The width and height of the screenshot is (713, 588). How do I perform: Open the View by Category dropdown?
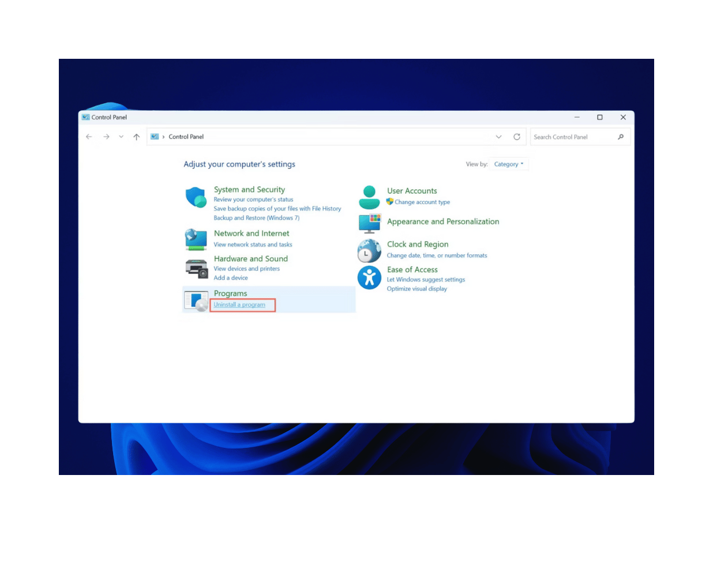point(509,164)
